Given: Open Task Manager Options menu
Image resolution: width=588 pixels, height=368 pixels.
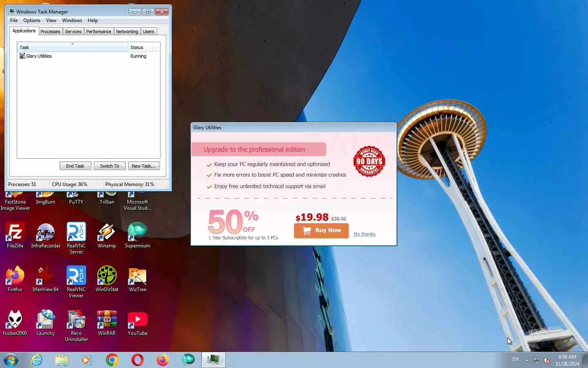Looking at the screenshot, I should [x=32, y=20].
